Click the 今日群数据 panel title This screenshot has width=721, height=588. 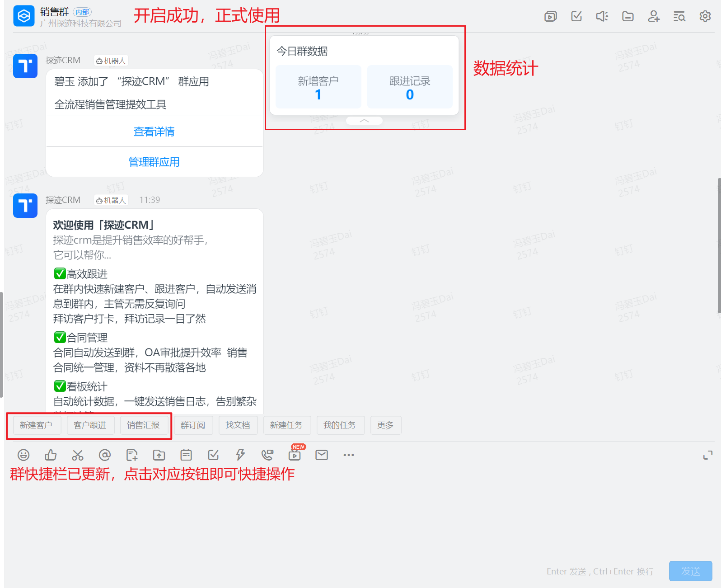click(302, 51)
